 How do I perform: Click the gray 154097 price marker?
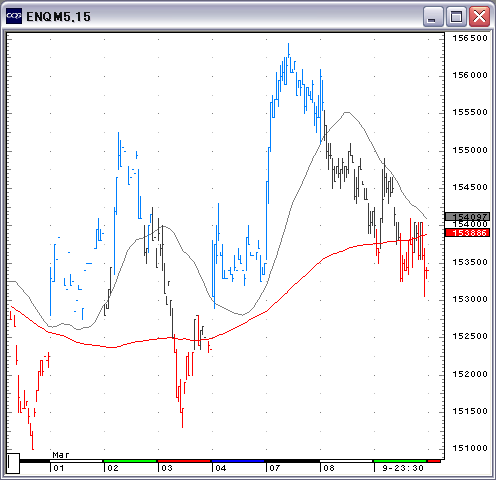[x=468, y=217]
